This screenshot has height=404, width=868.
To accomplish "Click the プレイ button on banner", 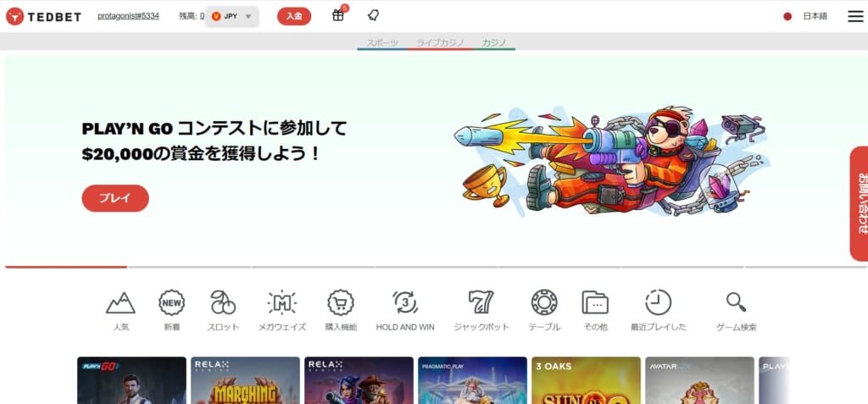I will click(115, 198).
